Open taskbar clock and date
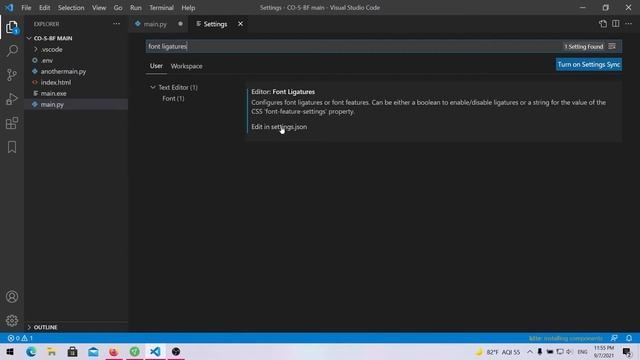The height and width of the screenshot is (360, 640). point(604,351)
